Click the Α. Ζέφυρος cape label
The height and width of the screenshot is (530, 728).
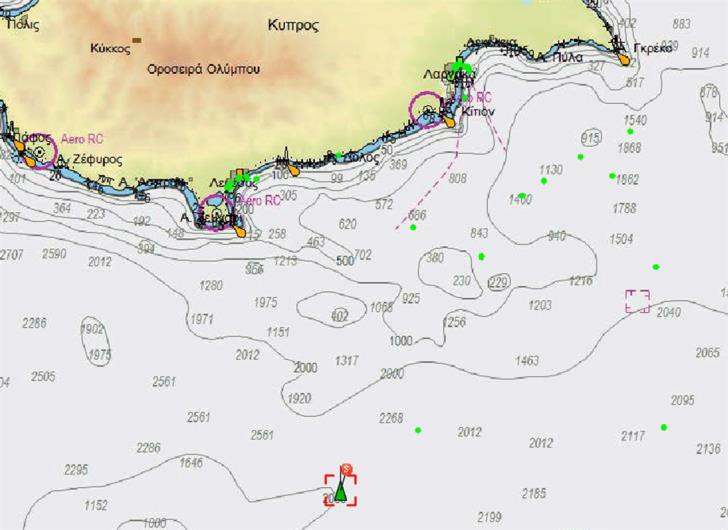[82, 159]
